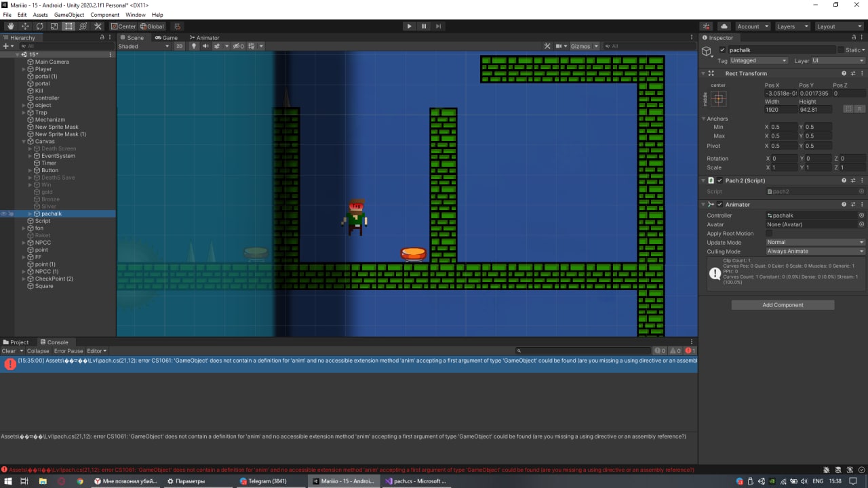
Task: Toggle hidden objects visibility counter in Scene
Action: coord(239,46)
